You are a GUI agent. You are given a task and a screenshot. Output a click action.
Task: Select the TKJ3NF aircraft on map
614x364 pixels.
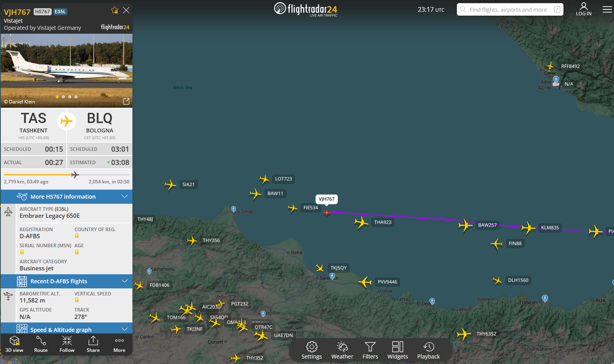point(176,329)
